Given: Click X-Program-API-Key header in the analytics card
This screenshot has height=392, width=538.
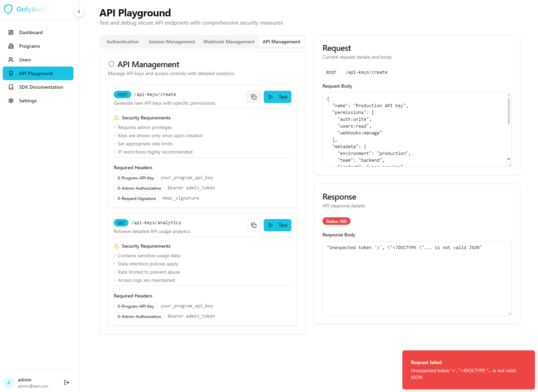Looking at the screenshot, I should click(136, 306).
